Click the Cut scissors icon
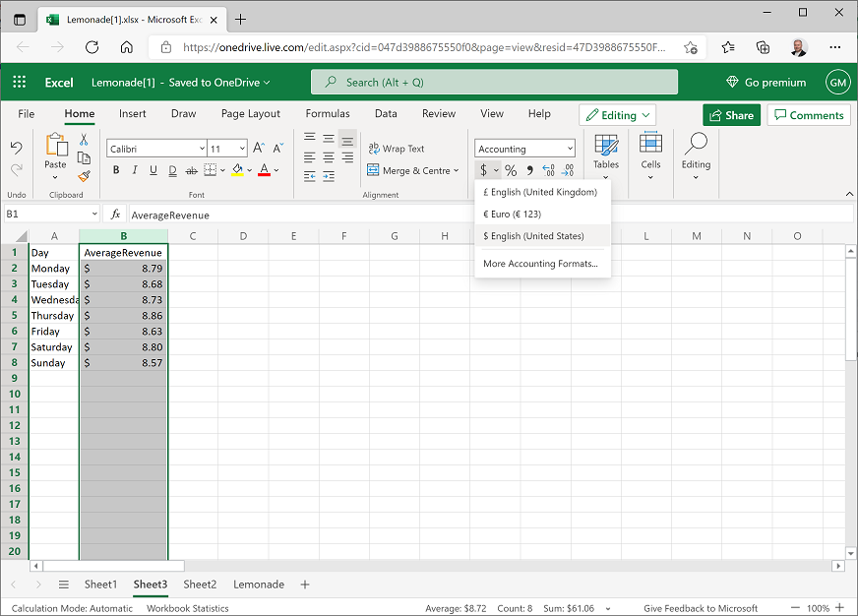858x616 pixels. [84, 140]
